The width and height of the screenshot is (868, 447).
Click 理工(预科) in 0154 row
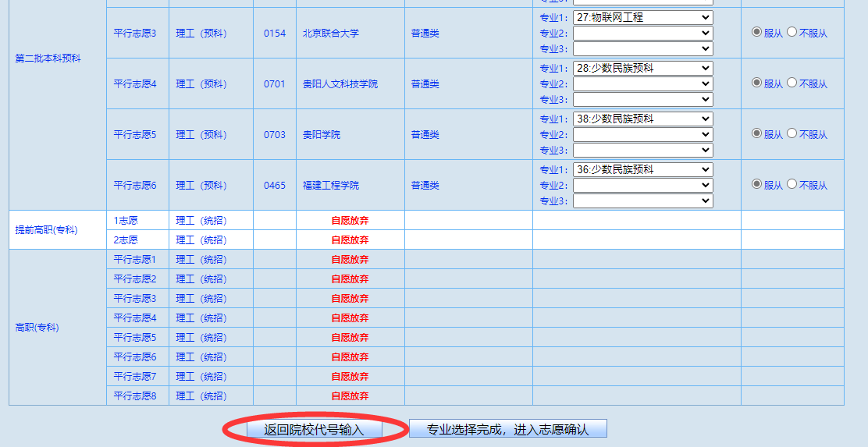[201, 34]
